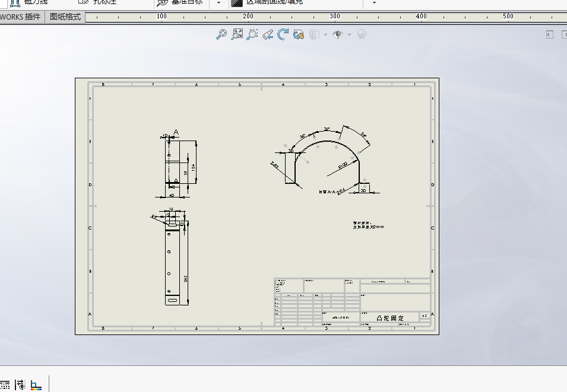Viewport: 567px width, 392px height.
Task: Select the 凸轮固定 title block cell
Action: [x=389, y=318]
